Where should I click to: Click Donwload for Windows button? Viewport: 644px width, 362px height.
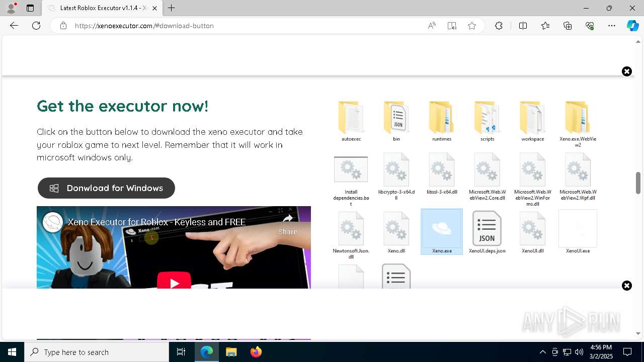point(106,188)
